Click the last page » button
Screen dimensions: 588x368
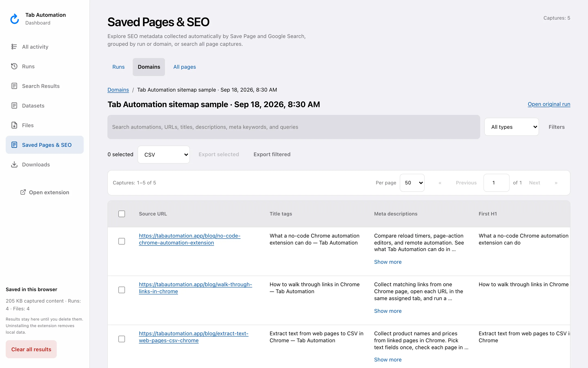pyautogui.click(x=556, y=183)
